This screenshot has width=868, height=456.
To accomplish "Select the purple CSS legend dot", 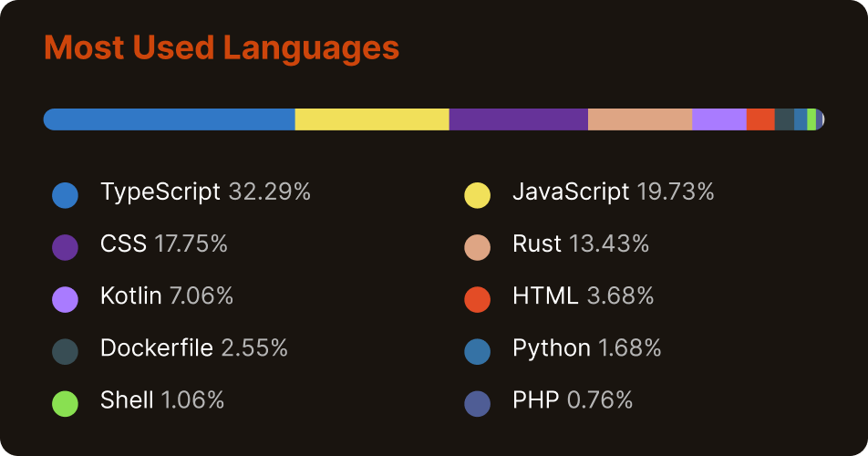I will [x=66, y=247].
